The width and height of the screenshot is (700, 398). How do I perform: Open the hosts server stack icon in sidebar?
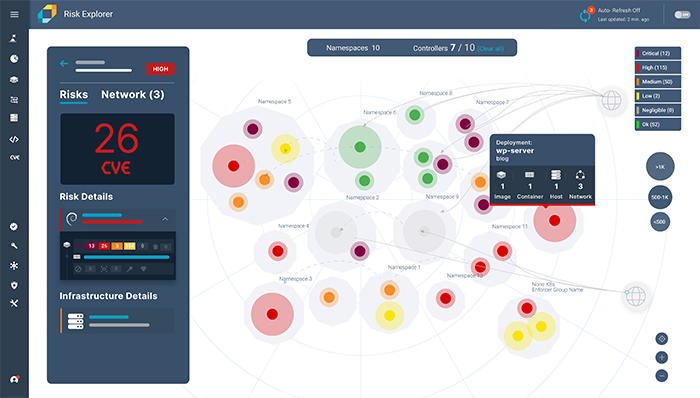tap(14, 118)
